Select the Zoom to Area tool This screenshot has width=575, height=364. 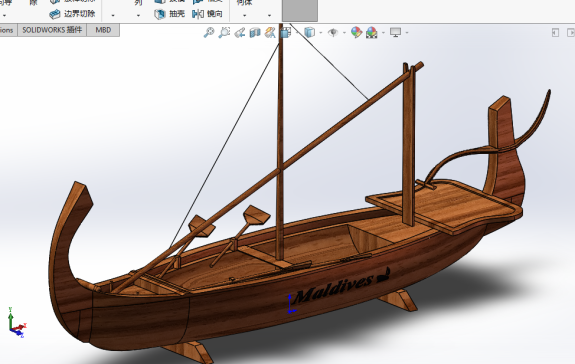(224, 32)
